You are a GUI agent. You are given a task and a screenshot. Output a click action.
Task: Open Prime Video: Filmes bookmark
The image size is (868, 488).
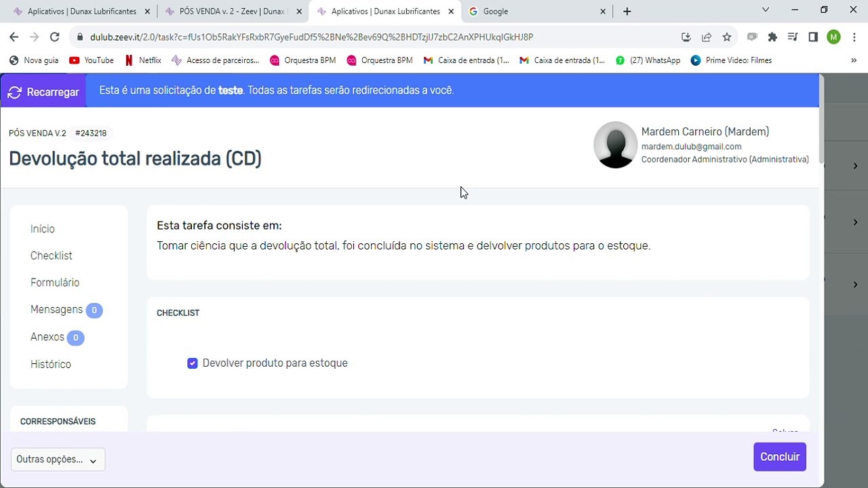tap(731, 60)
